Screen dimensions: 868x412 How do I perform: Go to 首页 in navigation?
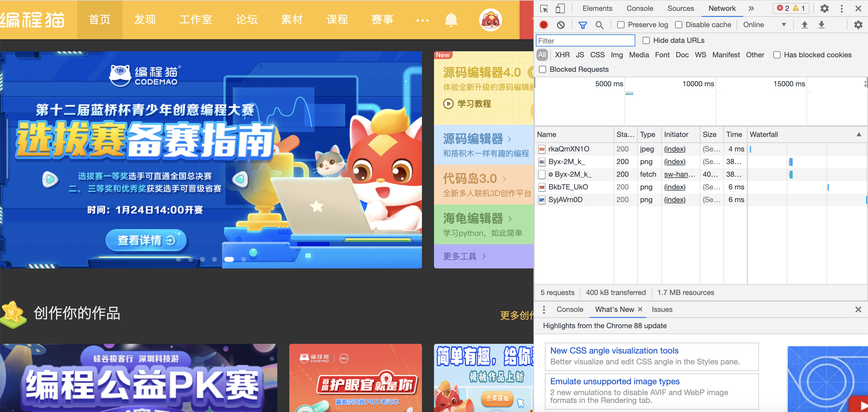pyautogui.click(x=100, y=20)
